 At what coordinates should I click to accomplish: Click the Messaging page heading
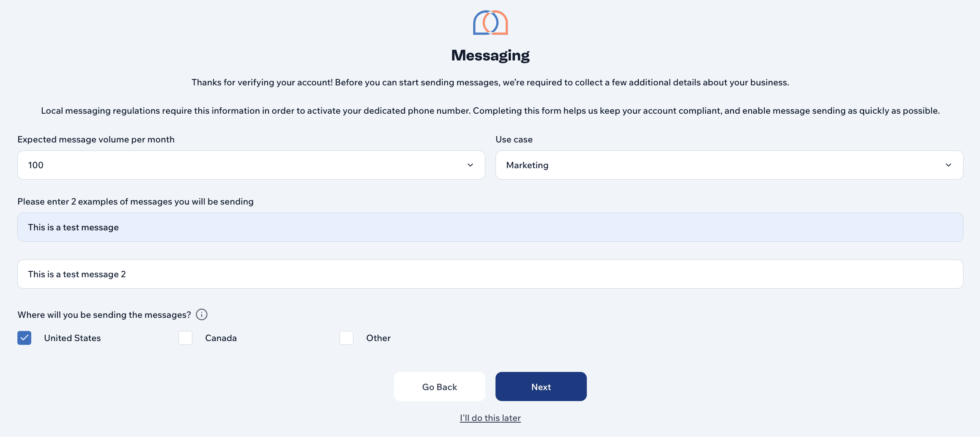click(x=490, y=55)
